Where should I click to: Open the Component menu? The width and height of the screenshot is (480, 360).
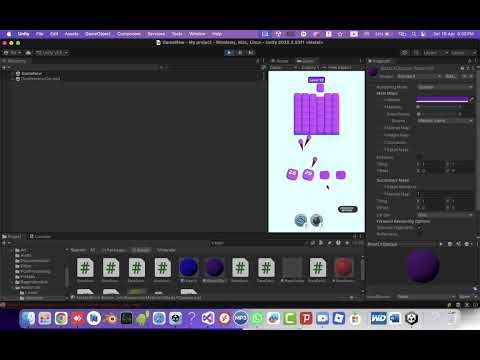pos(129,34)
